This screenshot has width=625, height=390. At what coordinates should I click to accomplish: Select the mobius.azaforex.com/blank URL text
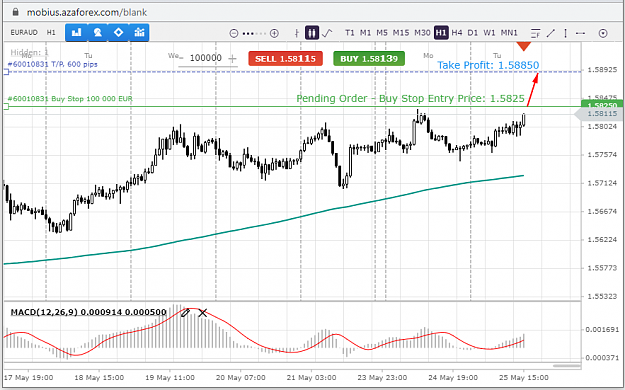[87, 12]
